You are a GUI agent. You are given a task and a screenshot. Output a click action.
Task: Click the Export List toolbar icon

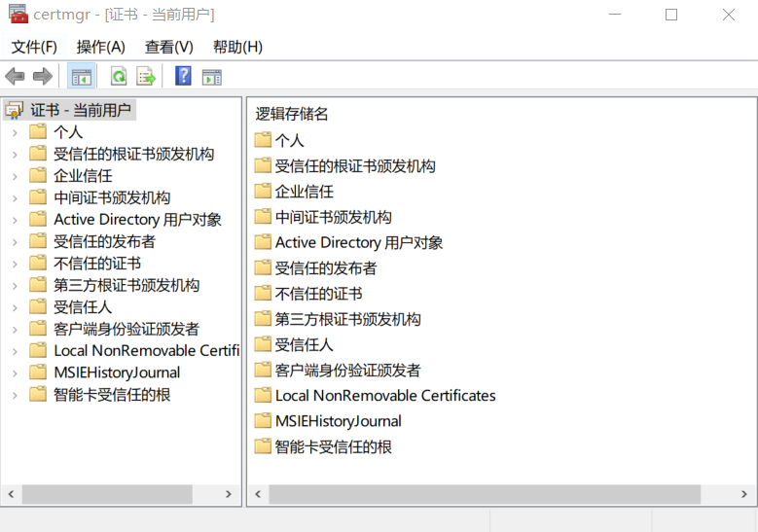(146, 76)
